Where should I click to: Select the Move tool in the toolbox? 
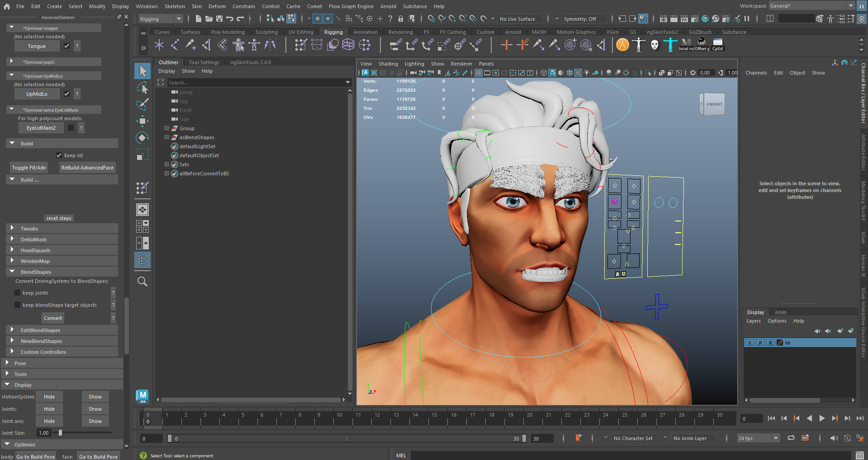pos(142,121)
